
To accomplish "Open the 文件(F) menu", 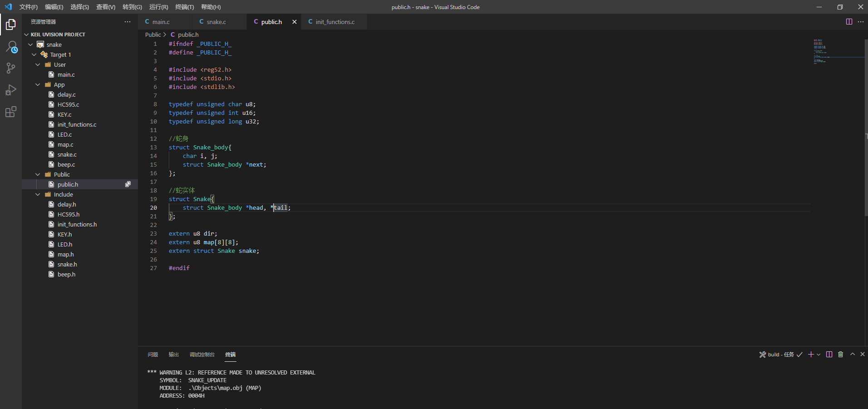I will pyautogui.click(x=29, y=7).
